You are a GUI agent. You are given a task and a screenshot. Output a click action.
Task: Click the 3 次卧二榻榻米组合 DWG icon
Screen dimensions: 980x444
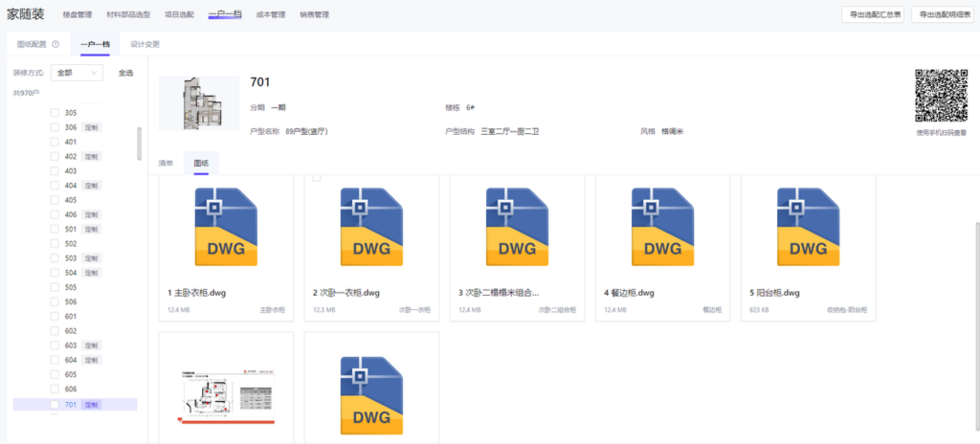point(517,226)
